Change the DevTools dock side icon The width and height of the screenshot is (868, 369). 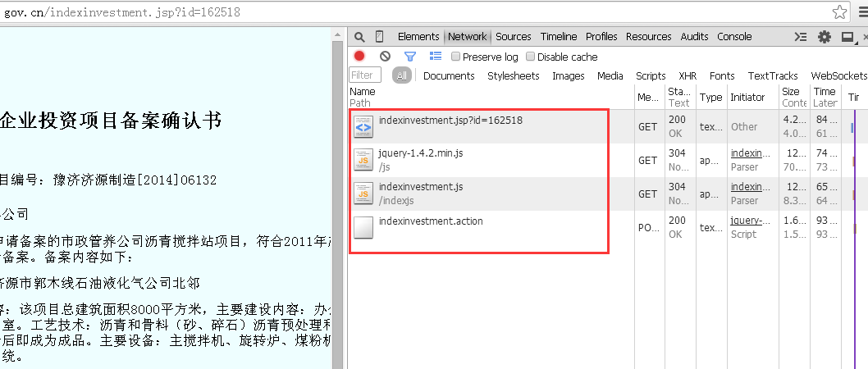(847, 37)
